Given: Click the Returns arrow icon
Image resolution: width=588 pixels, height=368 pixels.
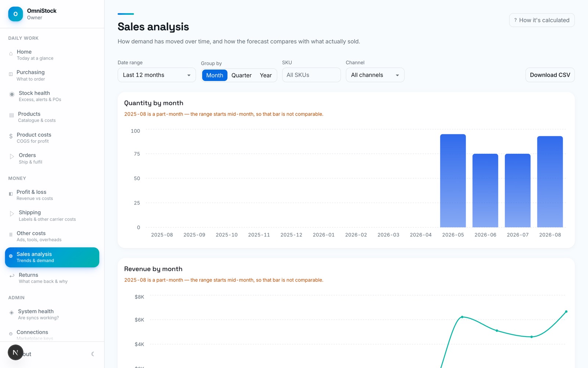Looking at the screenshot, I should click(12, 276).
